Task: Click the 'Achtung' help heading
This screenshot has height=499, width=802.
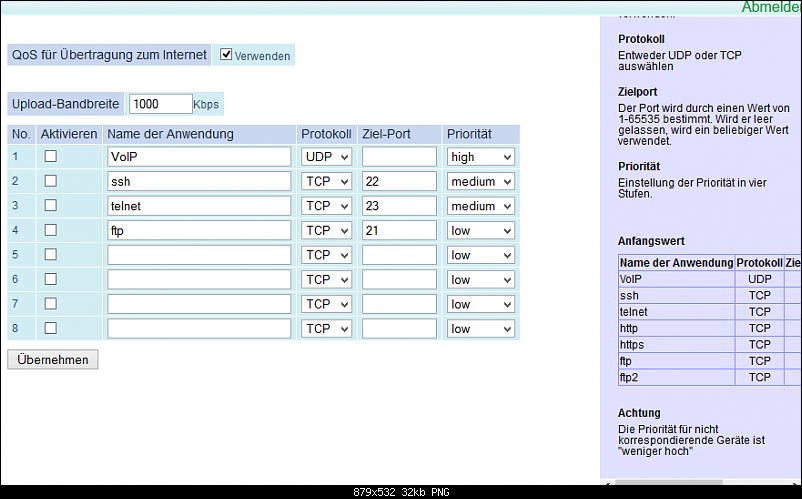Action: (639, 413)
